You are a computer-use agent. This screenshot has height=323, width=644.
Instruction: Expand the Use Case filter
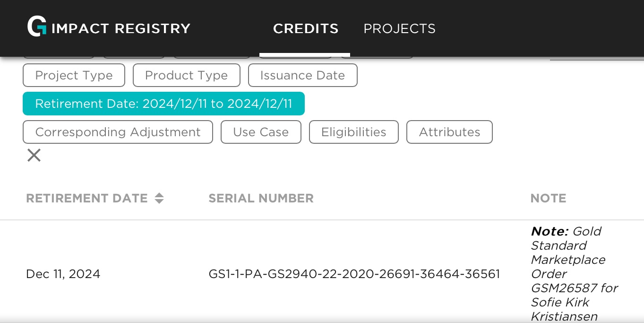(x=261, y=132)
